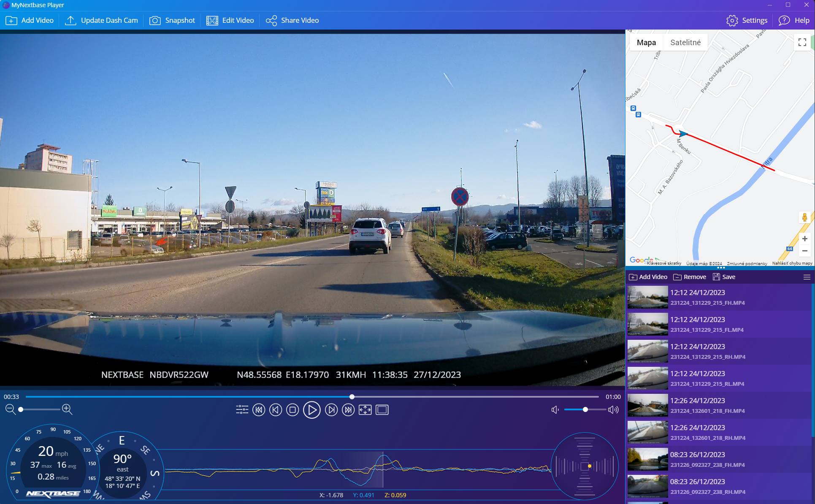This screenshot has width=815, height=504.
Task: Open the 231226_092327_238_FH.MP4 video thumbnail
Action: point(647,459)
